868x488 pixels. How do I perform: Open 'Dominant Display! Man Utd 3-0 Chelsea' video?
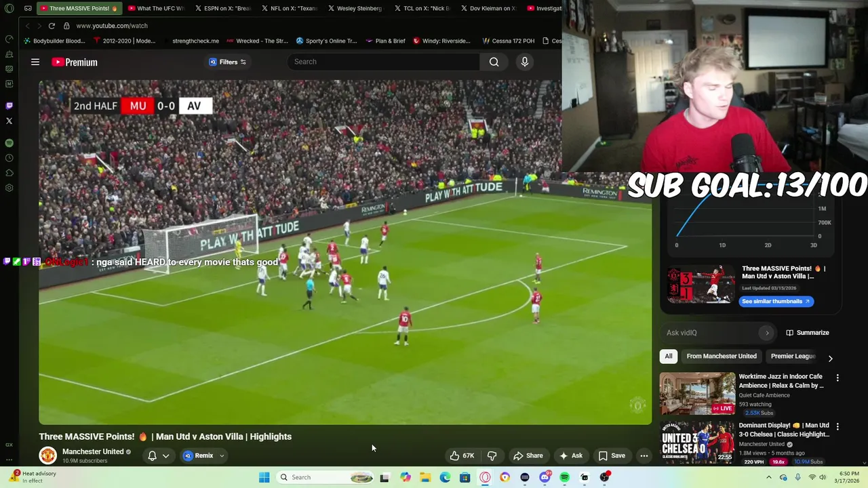point(697,443)
